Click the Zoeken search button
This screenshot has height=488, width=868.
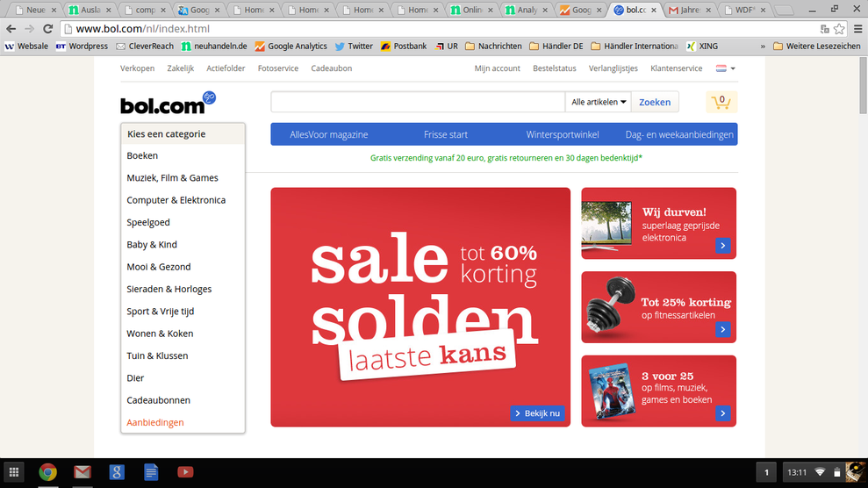coord(655,102)
